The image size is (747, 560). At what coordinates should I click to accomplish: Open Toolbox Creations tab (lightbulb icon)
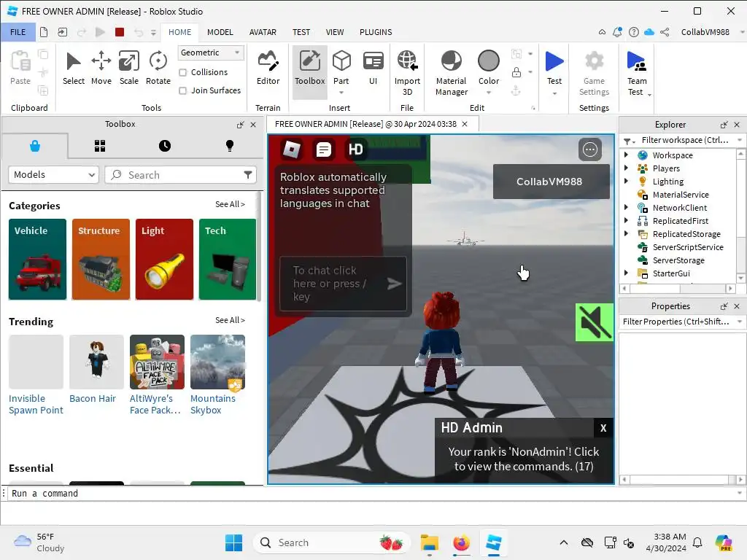click(230, 146)
